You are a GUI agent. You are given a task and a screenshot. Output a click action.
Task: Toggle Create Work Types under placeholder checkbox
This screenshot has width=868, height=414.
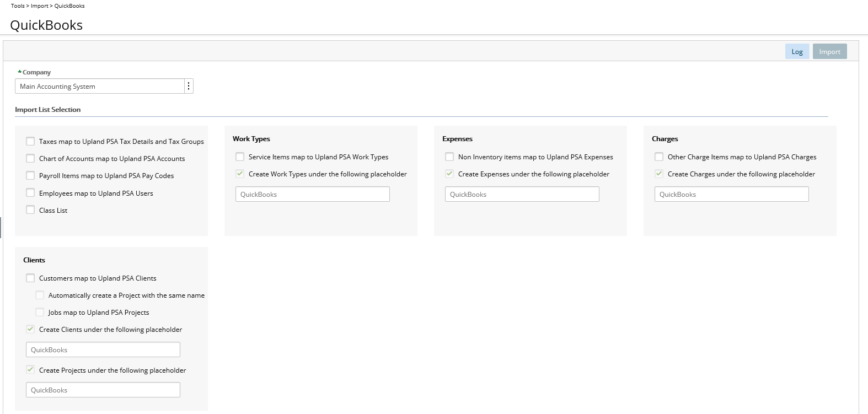point(240,174)
